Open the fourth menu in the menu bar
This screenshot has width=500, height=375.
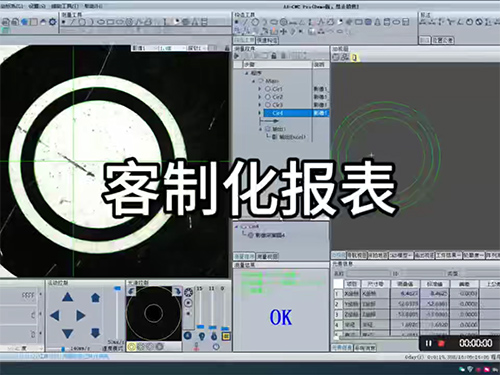[94, 6]
